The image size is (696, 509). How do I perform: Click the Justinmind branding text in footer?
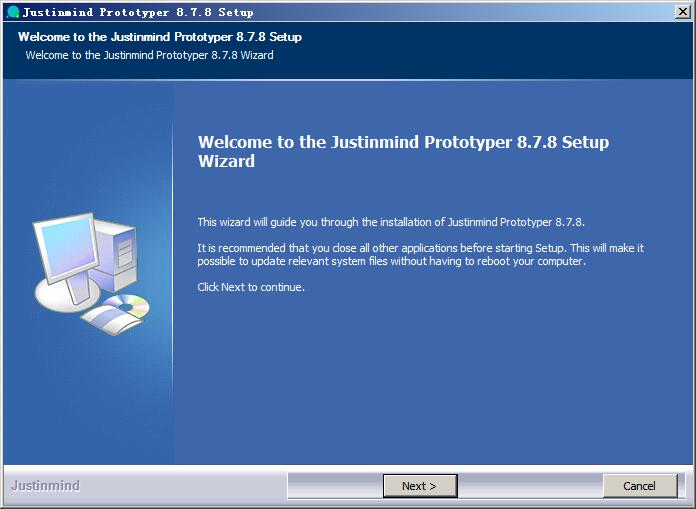pyautogui.click(x=46, y=485)
